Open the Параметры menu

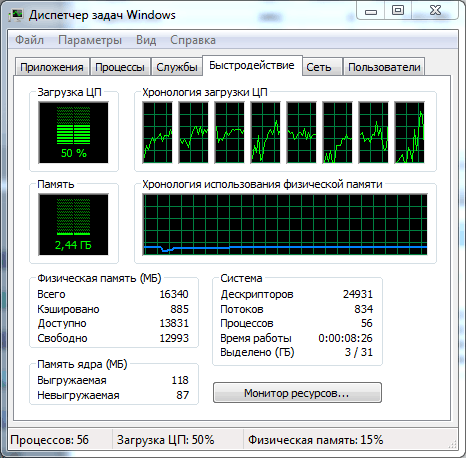(90, 40)
